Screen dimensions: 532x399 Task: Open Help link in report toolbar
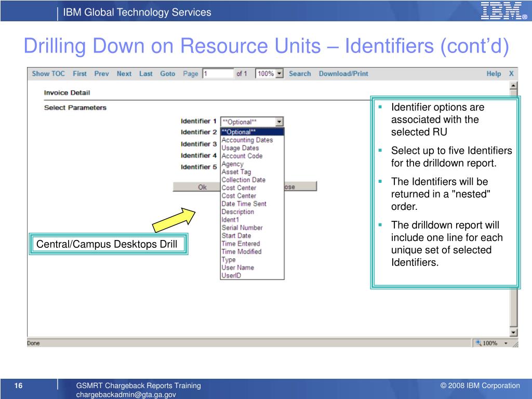(x=494, y=74)
